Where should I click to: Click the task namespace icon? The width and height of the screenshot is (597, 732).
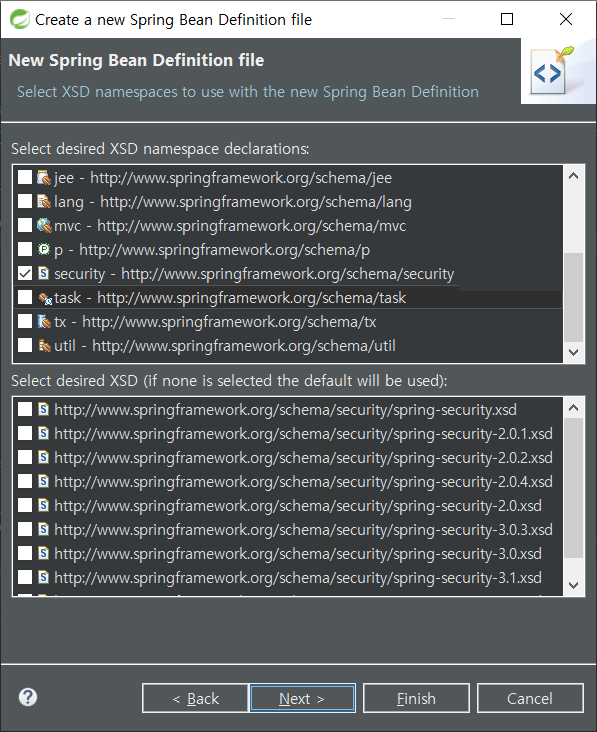pos(44,298)
